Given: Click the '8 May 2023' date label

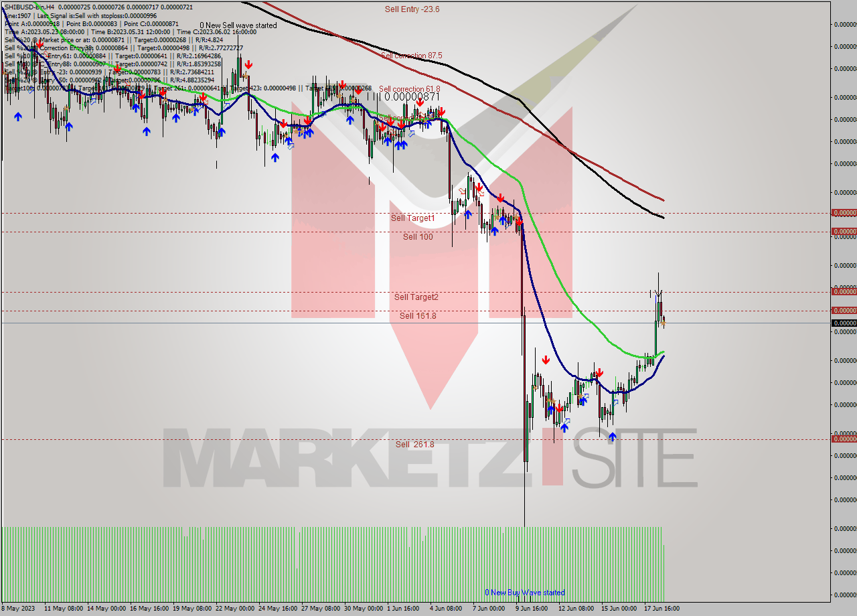Looking at the screenshot, I should [17, 609].
